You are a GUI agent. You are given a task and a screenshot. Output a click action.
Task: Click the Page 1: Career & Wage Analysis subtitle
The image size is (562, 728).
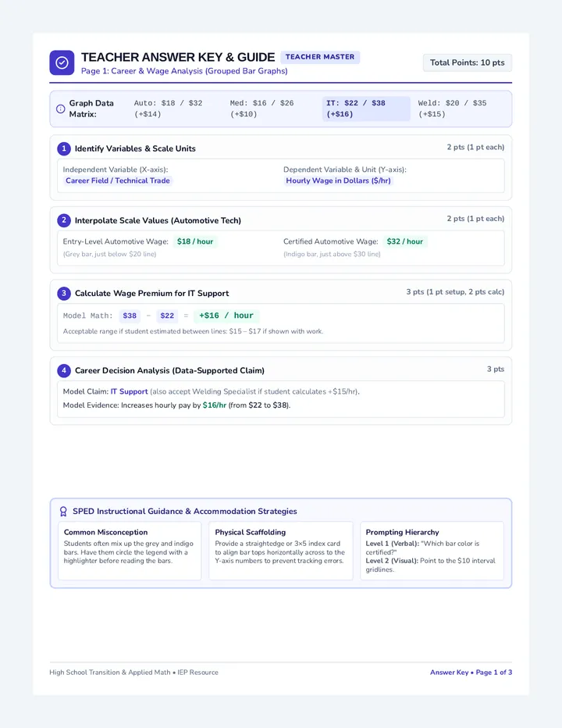pos(184,71)
